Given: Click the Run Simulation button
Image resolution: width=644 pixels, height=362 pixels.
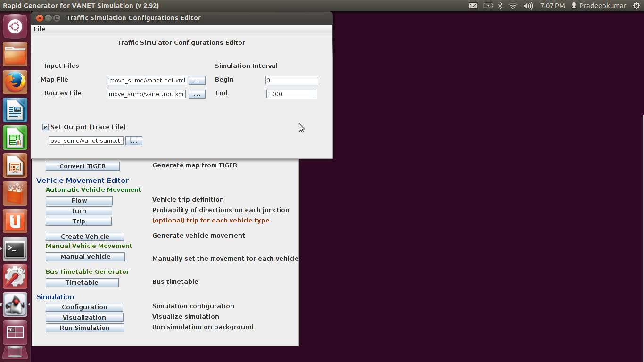Looking at the screenshot, I should [x=85, y=328].
